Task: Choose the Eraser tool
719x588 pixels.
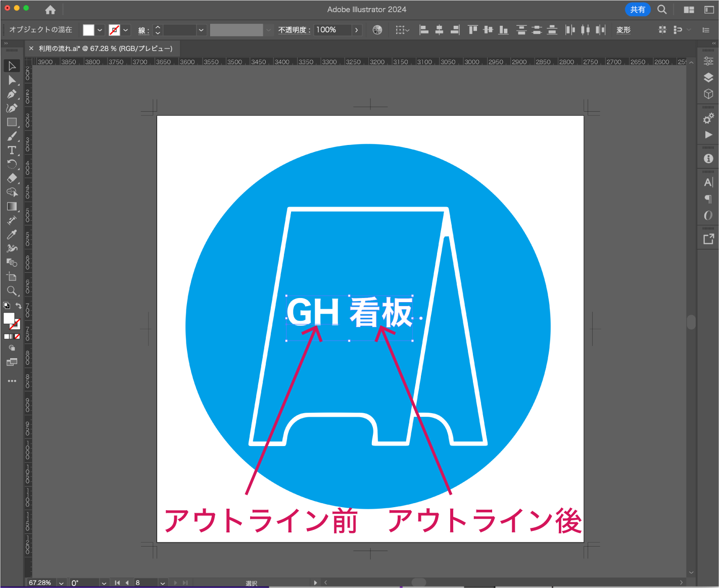Action: point(12,178)
